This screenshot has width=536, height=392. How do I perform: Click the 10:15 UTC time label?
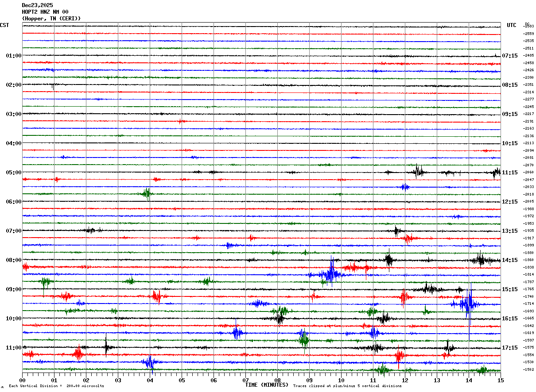tap(510, 143)
